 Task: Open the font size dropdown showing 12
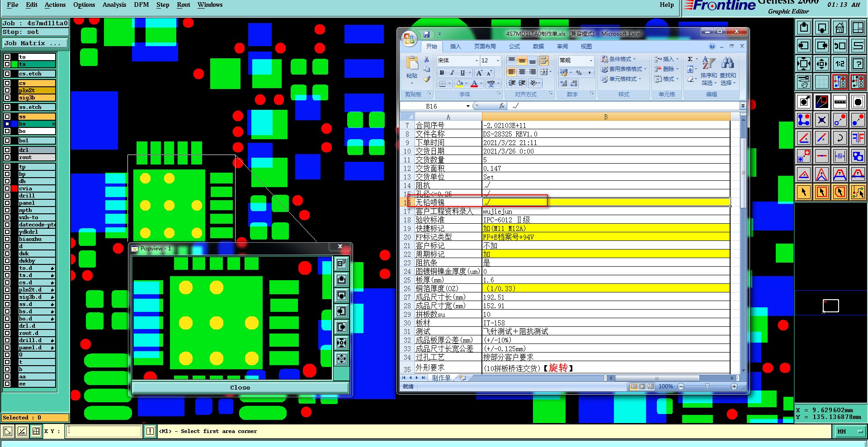pyautogui.click(x=498, y=61)
